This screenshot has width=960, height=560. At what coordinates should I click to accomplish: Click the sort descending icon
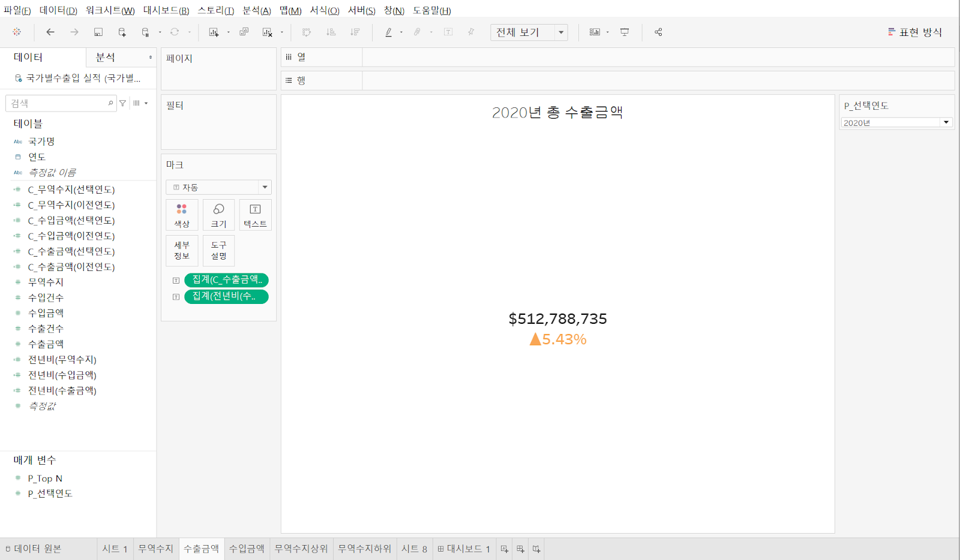tap(355, 32)
